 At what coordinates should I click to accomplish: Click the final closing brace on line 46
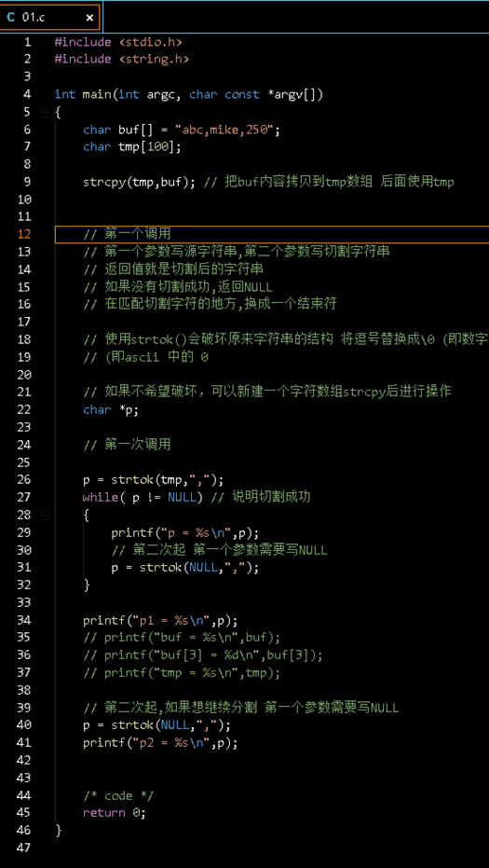pyautogui.click(x=58, y=830)
